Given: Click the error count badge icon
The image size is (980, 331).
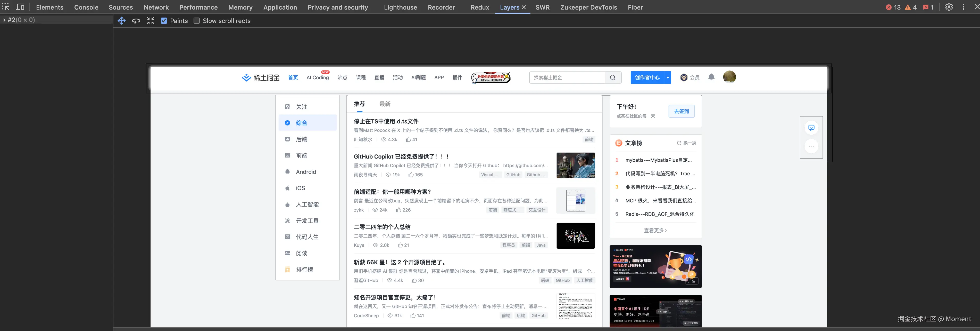Looking at the screenshot, I should click(889, 7).
